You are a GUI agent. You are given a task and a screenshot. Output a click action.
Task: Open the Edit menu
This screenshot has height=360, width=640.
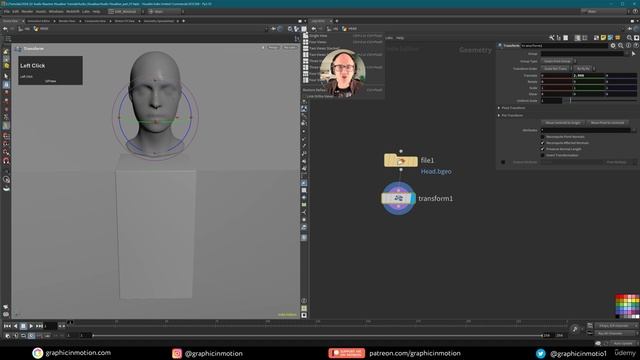(16, 11)
